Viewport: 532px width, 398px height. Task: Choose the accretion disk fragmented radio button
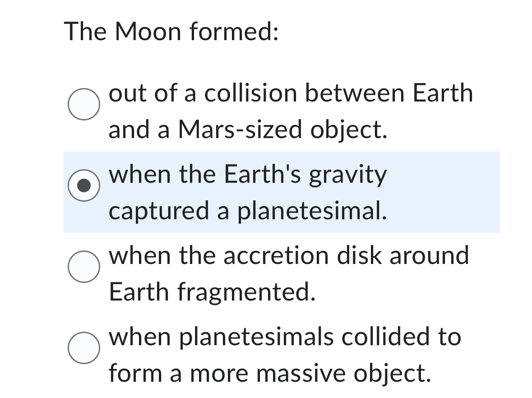[84, 266]
